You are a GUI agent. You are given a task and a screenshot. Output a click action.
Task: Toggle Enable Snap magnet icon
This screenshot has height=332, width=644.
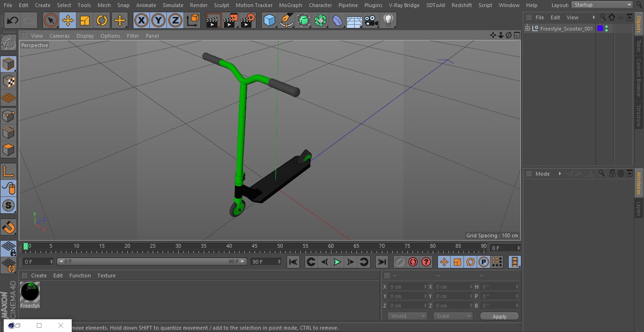(x=8, y=227)
